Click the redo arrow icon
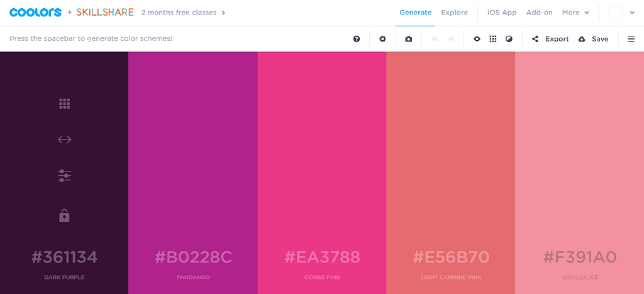 click(x=450, y=39)
